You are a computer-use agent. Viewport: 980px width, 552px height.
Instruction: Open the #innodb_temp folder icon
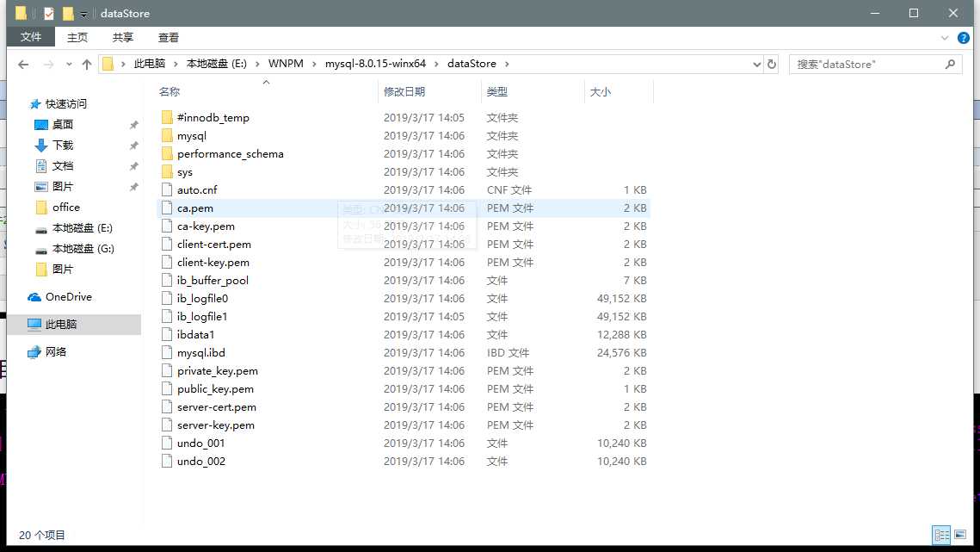pos(167,118)
